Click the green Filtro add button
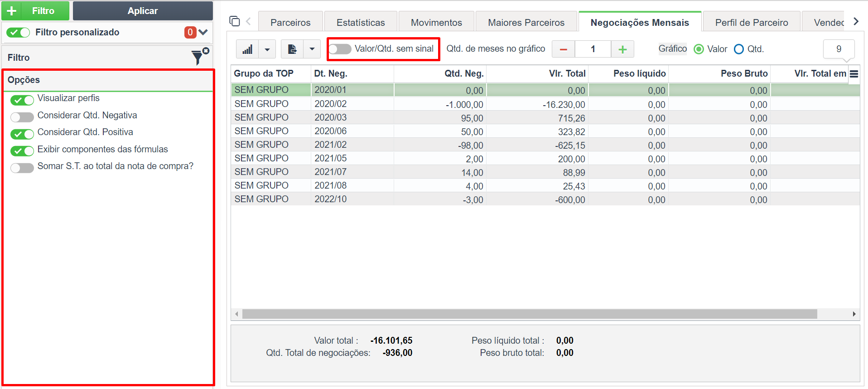 35,11
